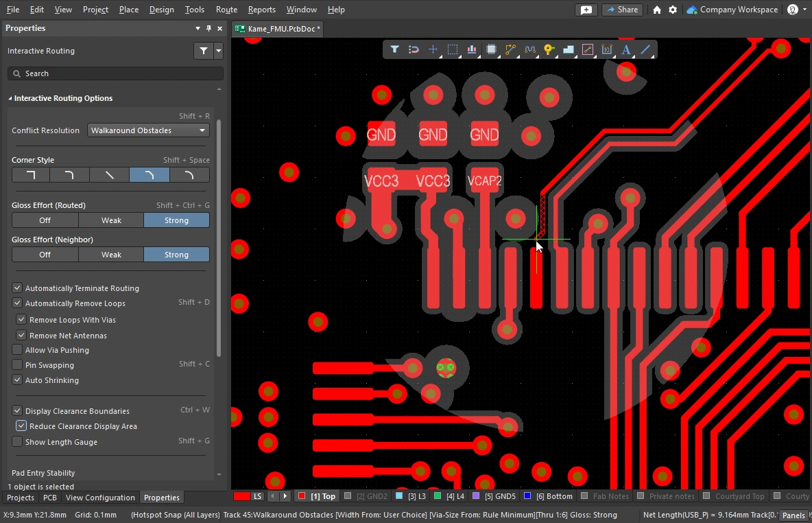Uncheck Automatically Terminate Routing
This screenshot has width=812, height=523.
(18, 288)
